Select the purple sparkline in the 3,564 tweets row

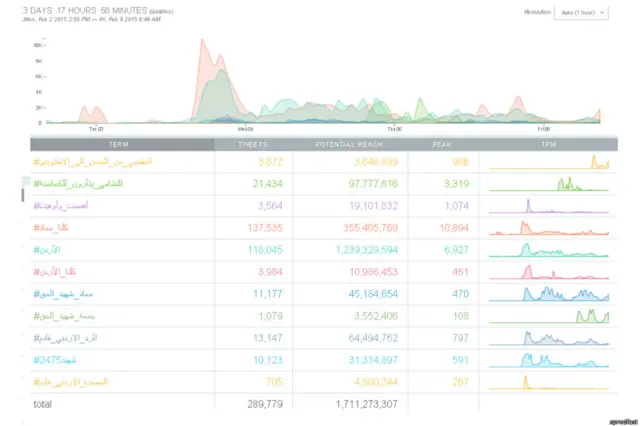click(549, 205)
